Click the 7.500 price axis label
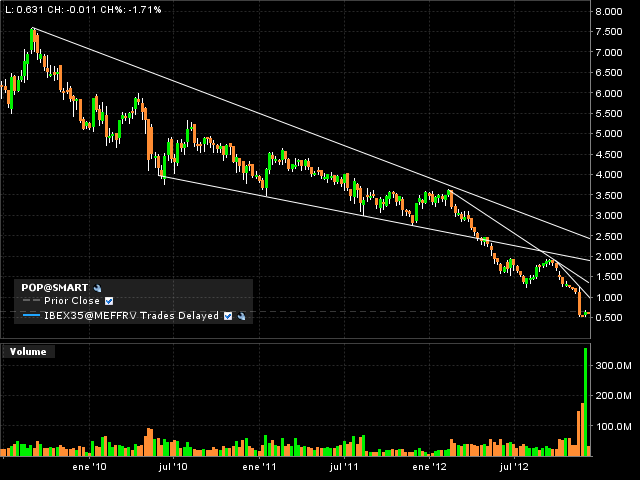The width and height of the screenshot is (640, 480). 609,32
